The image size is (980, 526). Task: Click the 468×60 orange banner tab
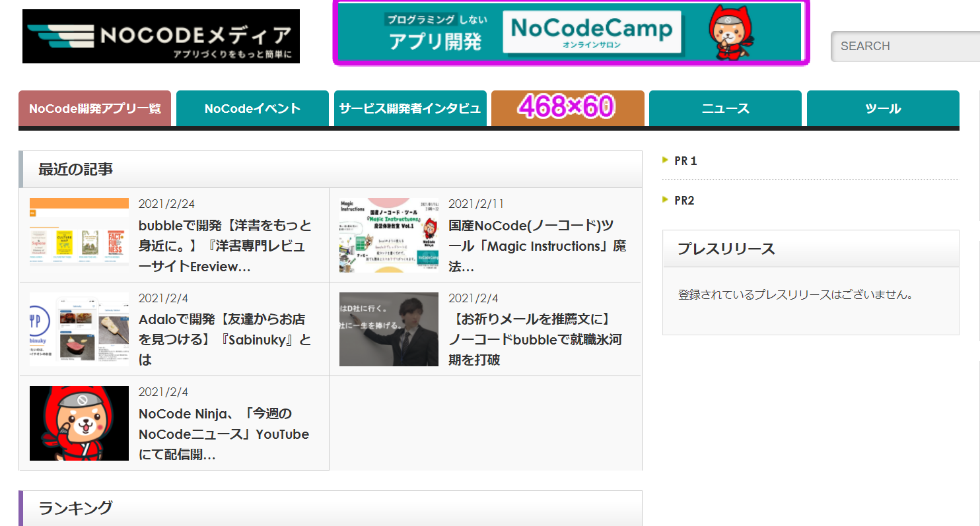pyautogui.click(x=568, y=108)
